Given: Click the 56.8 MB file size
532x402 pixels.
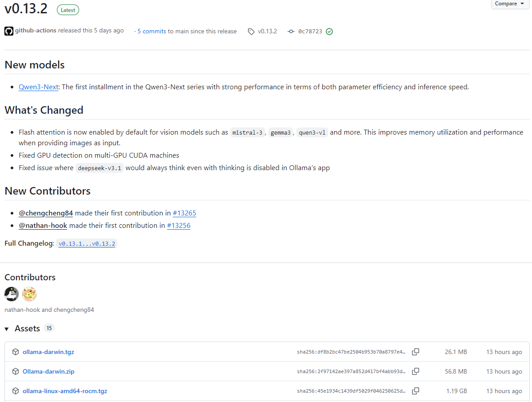Looking at the screenshot, I should [456, 371].
